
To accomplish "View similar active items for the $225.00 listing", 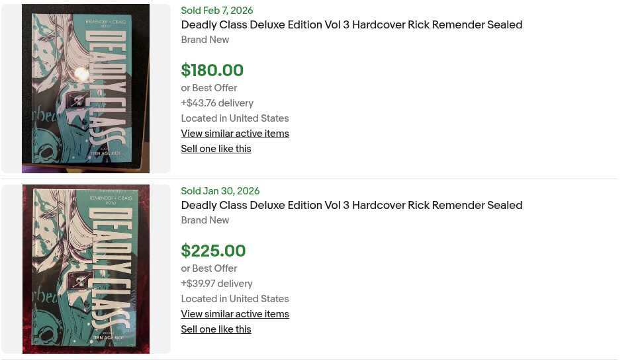I will coord(235,314).
